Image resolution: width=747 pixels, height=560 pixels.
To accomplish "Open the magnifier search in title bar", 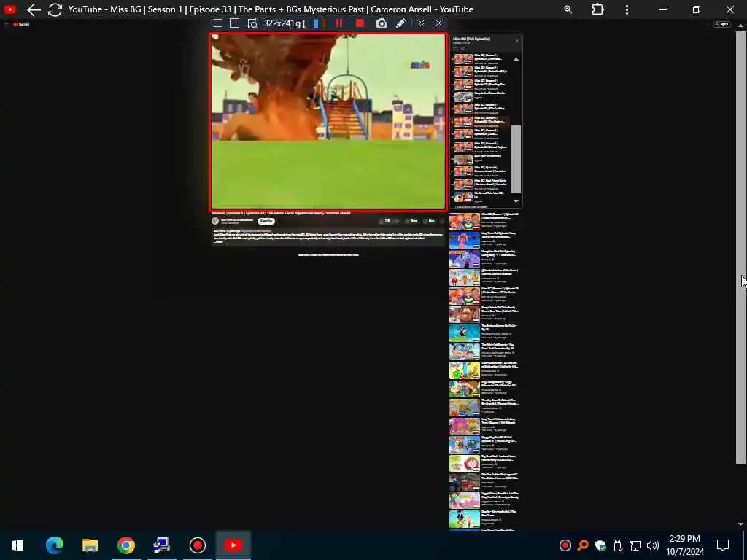I will [x=568, y=9].
